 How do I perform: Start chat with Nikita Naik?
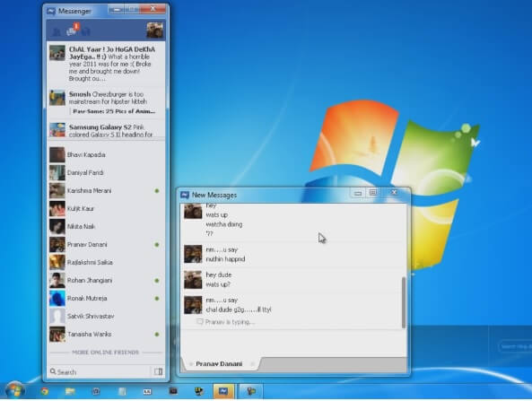point(106,227)
